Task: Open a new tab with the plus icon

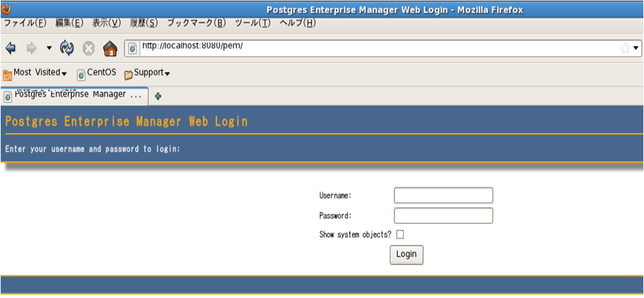Action: point(158,96)
